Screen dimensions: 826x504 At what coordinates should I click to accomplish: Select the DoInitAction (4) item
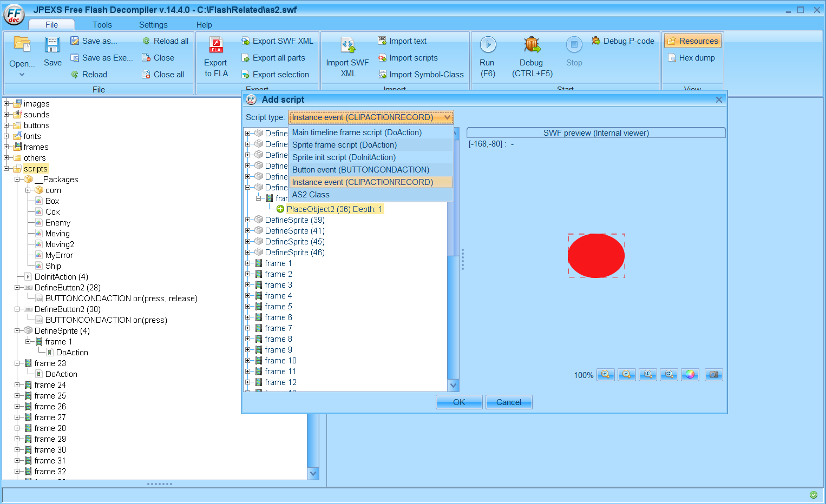(61, 277)
